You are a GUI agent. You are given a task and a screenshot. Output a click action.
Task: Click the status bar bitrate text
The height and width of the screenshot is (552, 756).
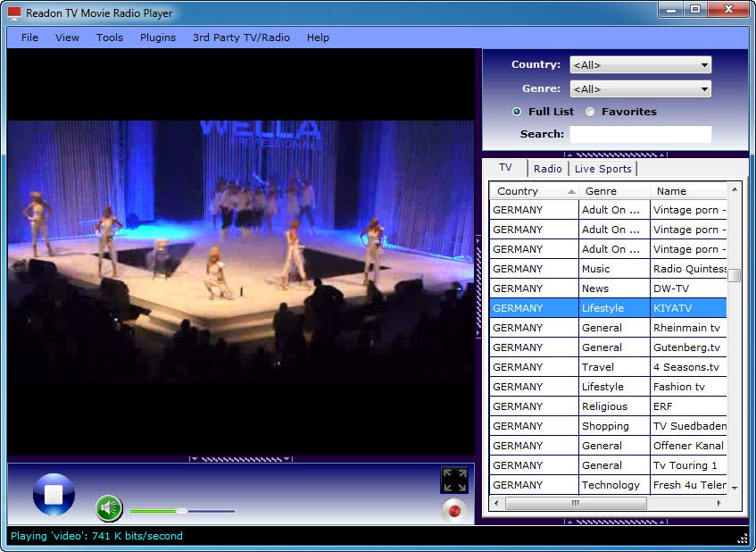[x=96, y=536]
